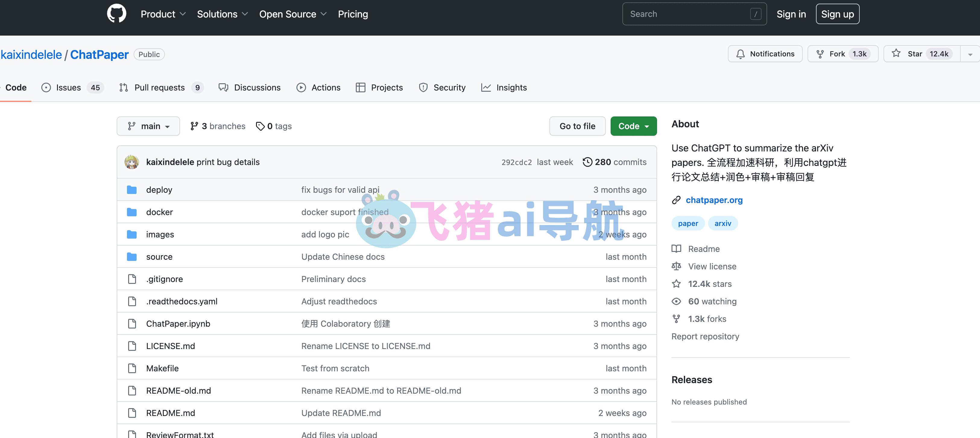
Task: Click Sign in
Action: pyautogui.click(x=791, y=14)
